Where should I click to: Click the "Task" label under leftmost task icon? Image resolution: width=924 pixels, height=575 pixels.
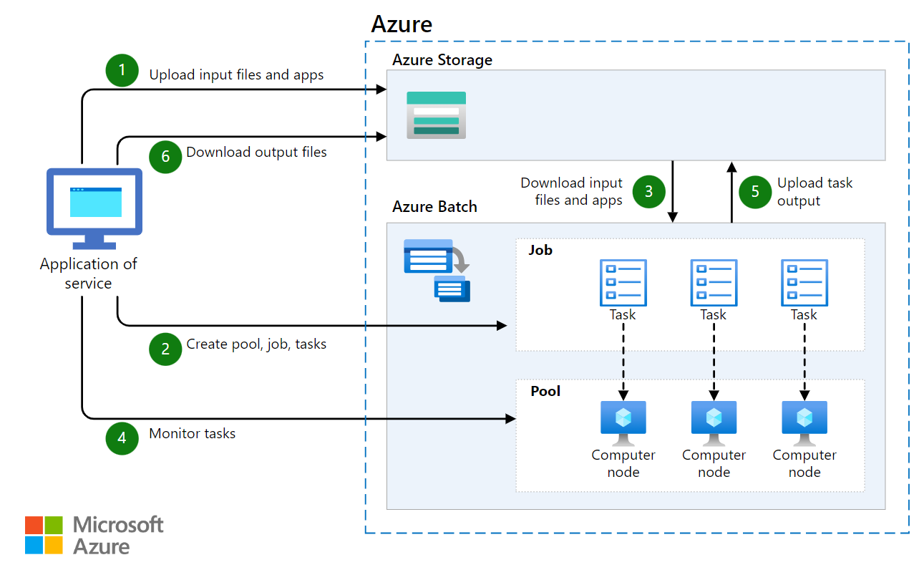pos(623,314)
